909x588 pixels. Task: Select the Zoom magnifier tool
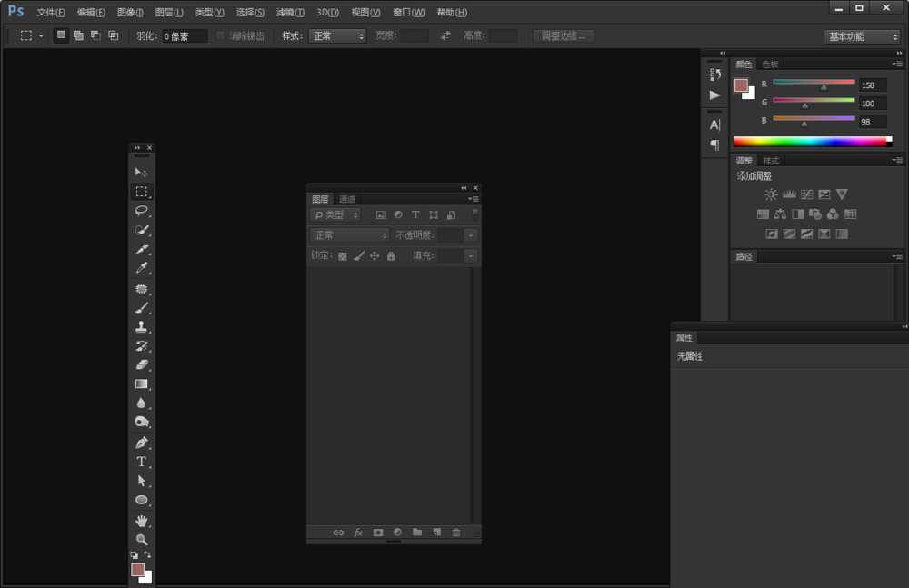pos(141,539)
